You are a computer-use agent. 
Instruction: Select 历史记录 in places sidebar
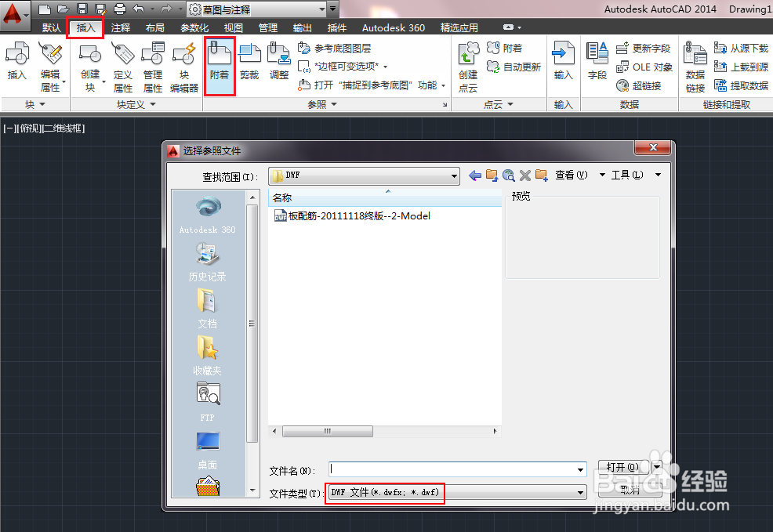pyautogui.click(x=208, y=262)
